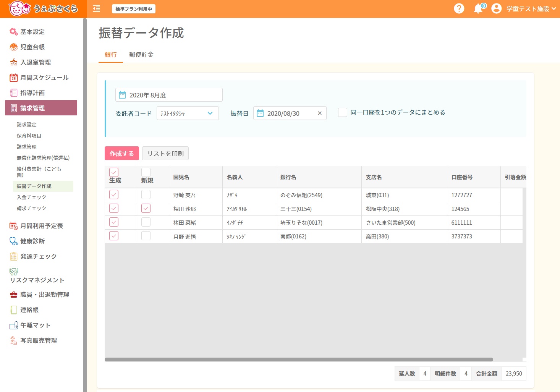Click the 月間利用予定表 calendar icon
Viewport: 560px width, 392px height.
14,226
